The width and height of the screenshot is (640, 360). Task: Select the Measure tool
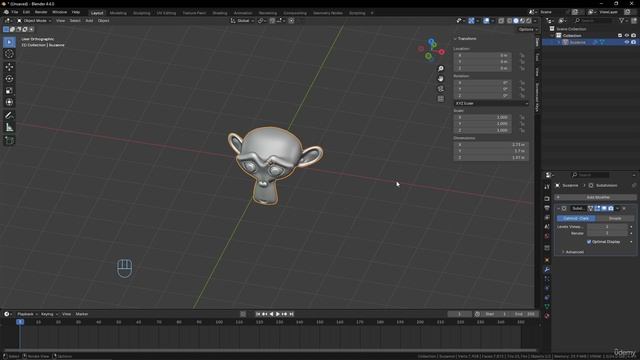pos(9,128)
